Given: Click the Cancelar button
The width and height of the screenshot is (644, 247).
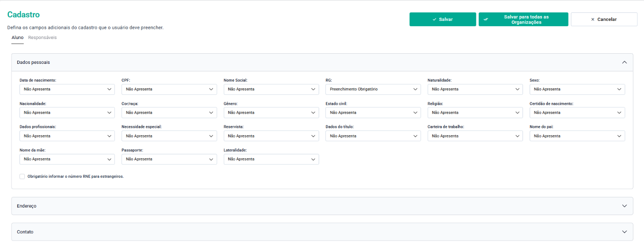Looking at the screenshot, I should coord(604,20).
